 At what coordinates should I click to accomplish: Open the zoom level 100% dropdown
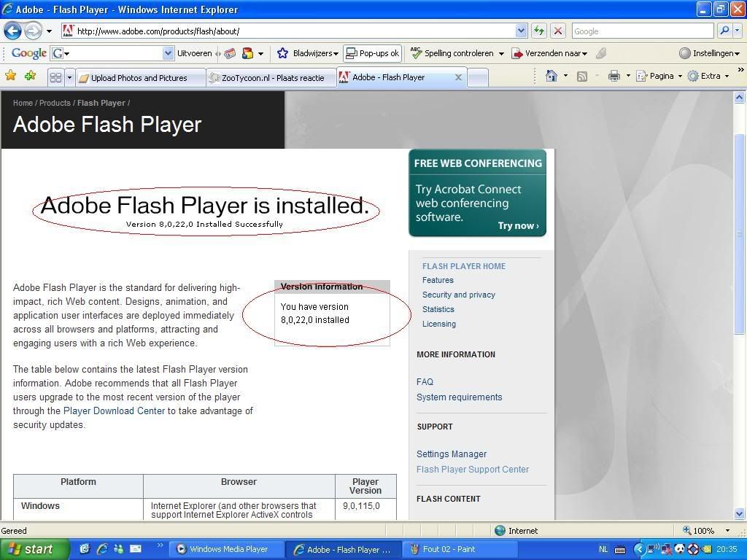pos(727,531)
